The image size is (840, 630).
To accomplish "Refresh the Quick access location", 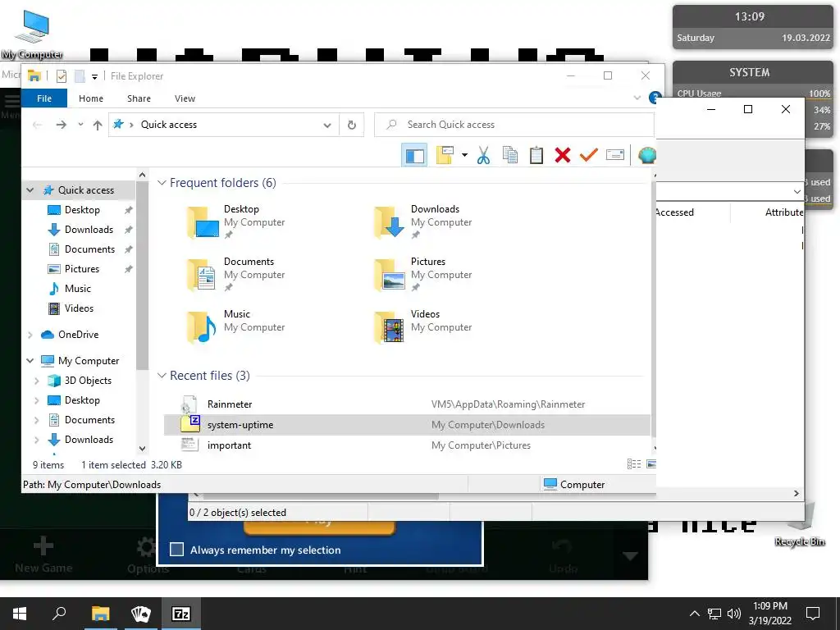I will click(352, 125).
